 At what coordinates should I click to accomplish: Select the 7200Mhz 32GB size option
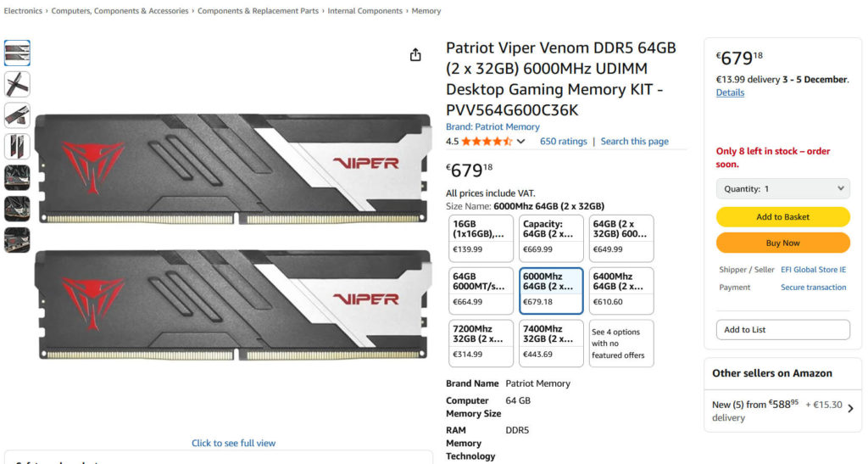[481, 342]
